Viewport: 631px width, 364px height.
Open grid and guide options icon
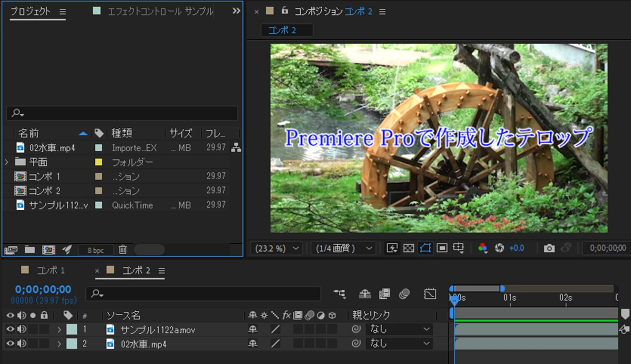[x=458, y=248]
